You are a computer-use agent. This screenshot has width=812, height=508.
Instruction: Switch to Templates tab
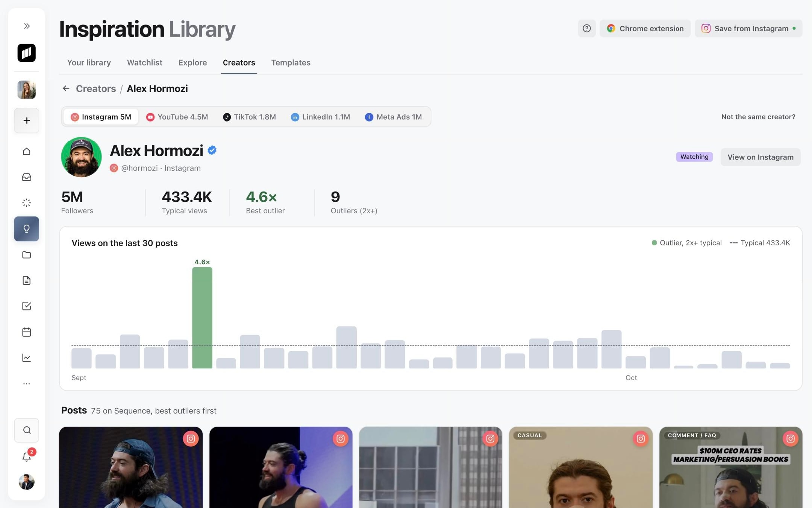(291, 62)
